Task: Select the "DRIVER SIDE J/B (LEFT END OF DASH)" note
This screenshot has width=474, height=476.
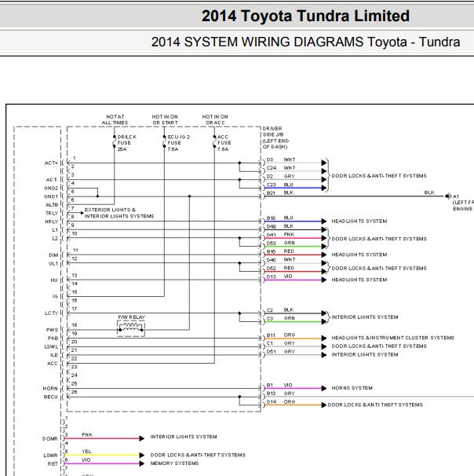Action: (x=275, y=137)
